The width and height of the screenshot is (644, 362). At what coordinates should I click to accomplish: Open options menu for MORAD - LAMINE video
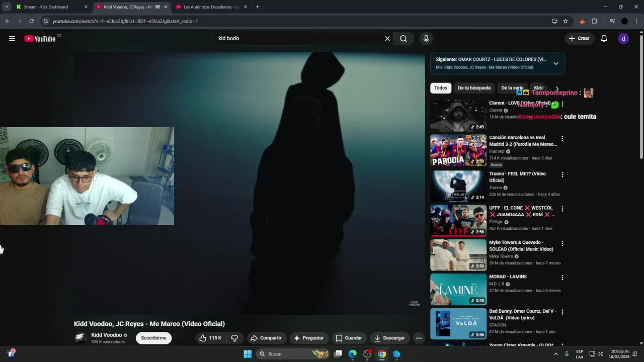pyautogui.click(x=562, y=278)
